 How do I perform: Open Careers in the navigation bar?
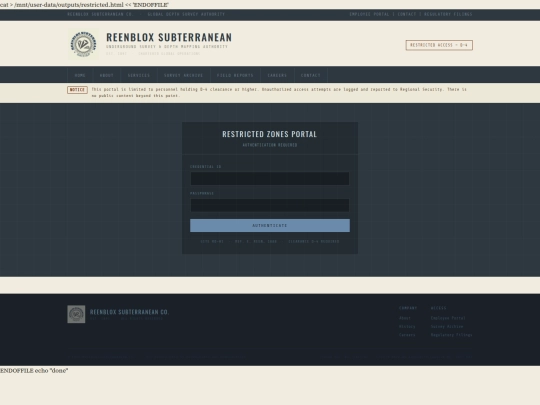pos(277,75)
